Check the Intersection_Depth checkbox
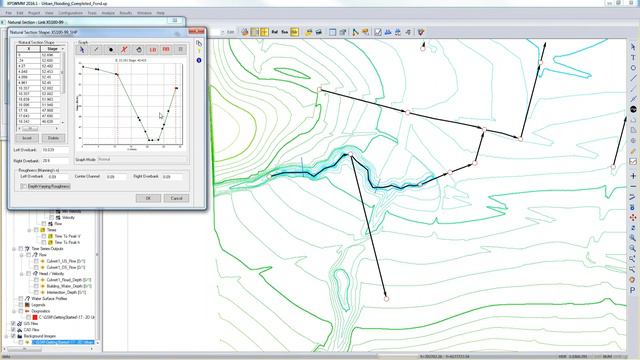 [36, 292]
